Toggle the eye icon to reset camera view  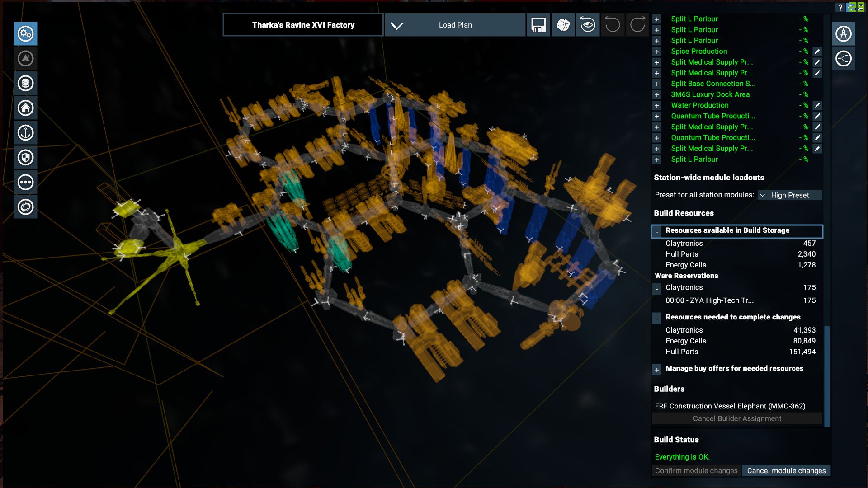(x=587, y=25)
